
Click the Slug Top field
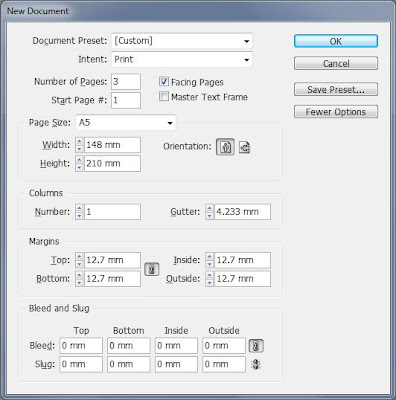click(81, 364)
